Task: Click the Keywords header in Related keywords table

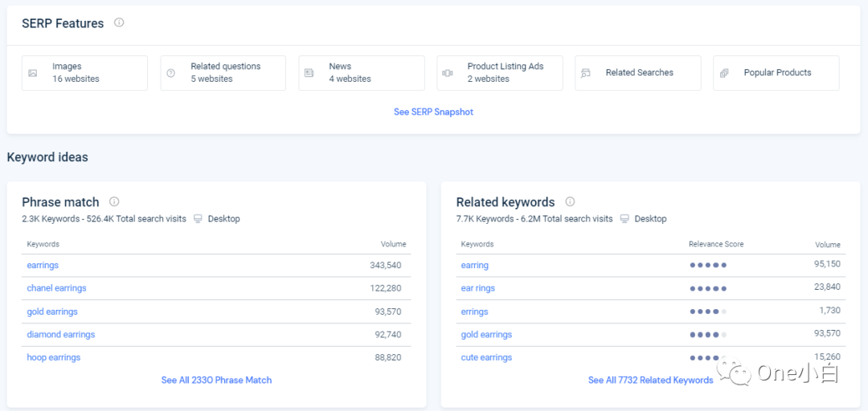Action: 477,244
